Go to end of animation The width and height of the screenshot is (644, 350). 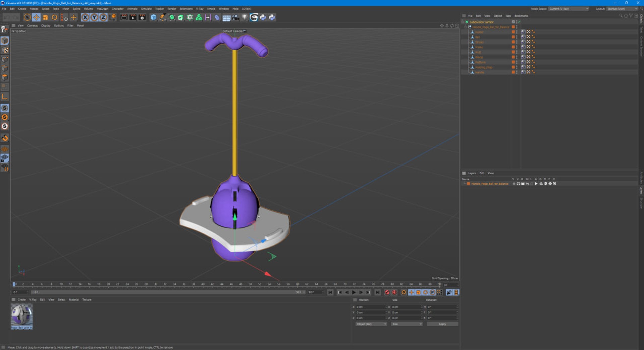pos(377,292)
